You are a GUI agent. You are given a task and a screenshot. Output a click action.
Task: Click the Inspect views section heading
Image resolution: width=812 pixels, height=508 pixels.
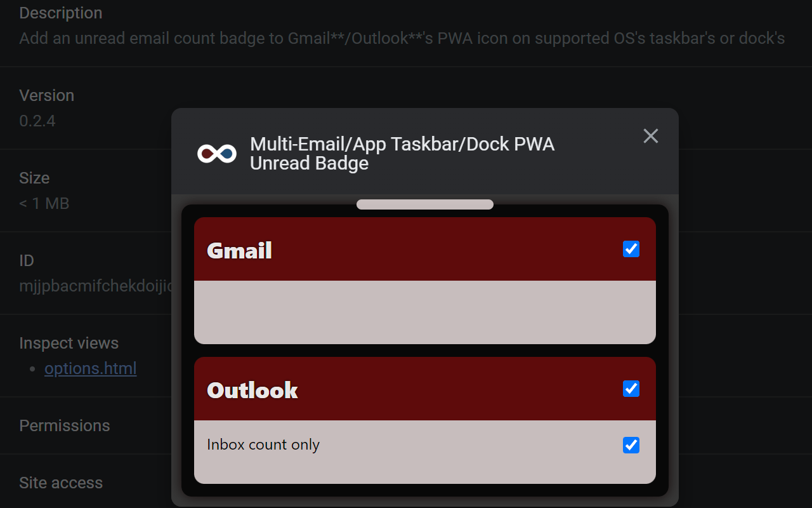point(69,343)
